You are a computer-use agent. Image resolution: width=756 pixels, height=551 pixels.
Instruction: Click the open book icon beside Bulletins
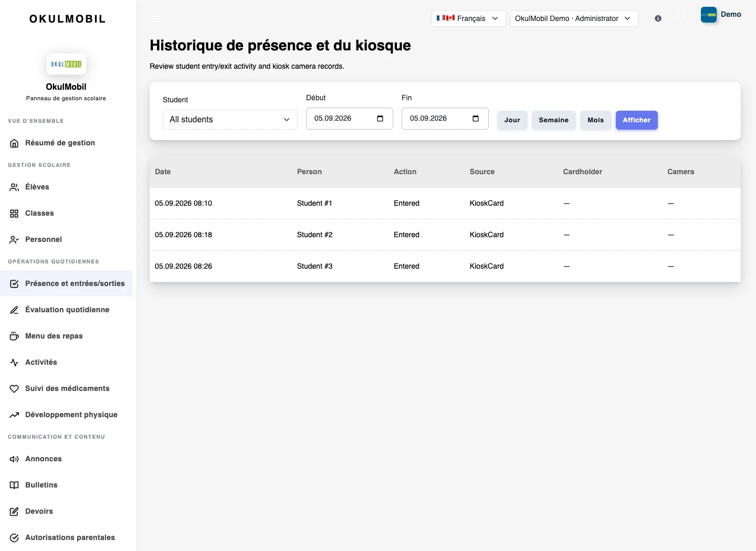click(14, 485)
